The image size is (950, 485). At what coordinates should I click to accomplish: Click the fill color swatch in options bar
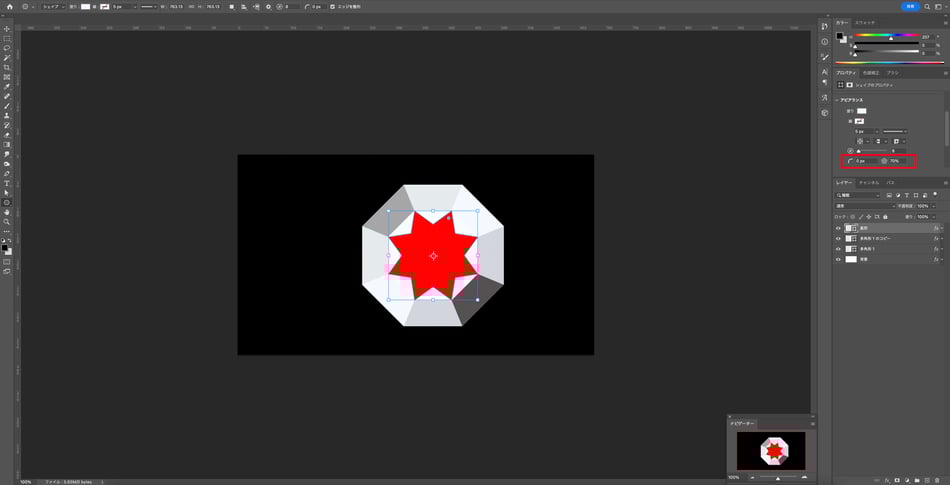tap(86, 7)
